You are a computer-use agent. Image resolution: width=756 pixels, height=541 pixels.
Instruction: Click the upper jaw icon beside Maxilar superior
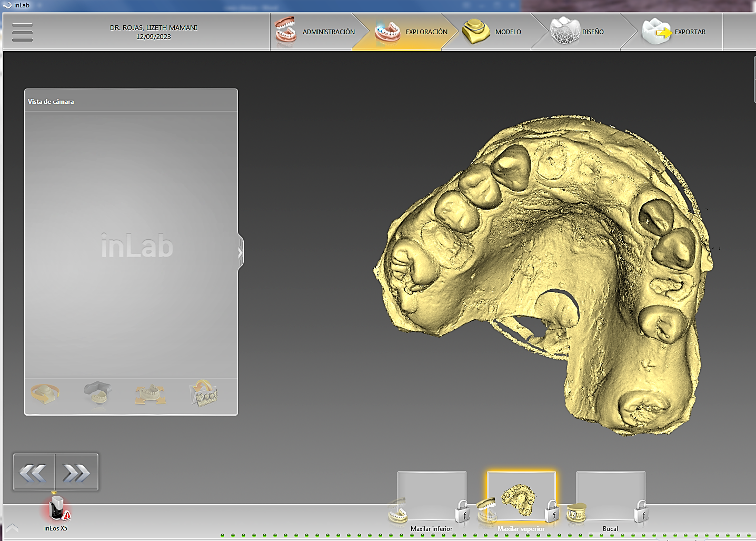point(487,511)
